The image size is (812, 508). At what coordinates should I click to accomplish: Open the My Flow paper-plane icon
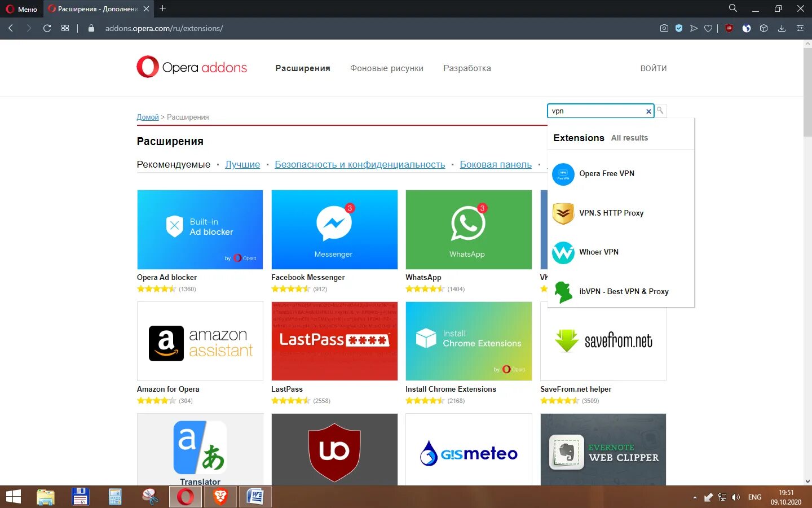click(x=694, y=28)
